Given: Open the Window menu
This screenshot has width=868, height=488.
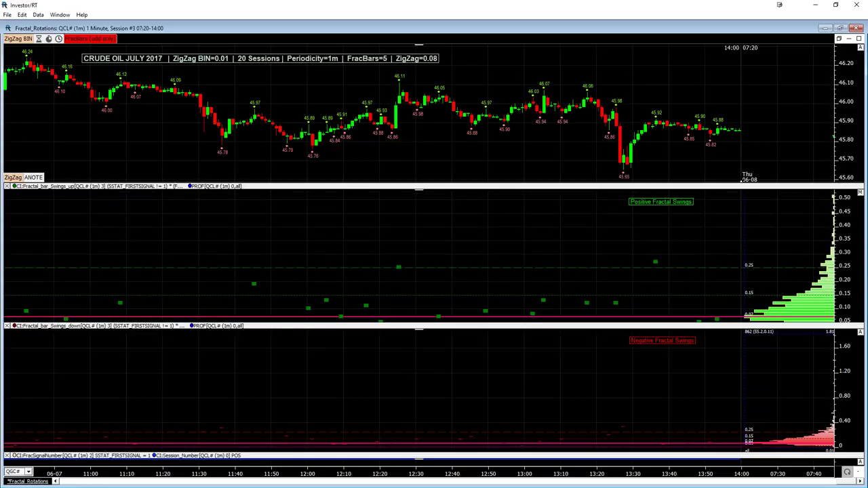Looking at the screenshot, I should pos(60,15).
